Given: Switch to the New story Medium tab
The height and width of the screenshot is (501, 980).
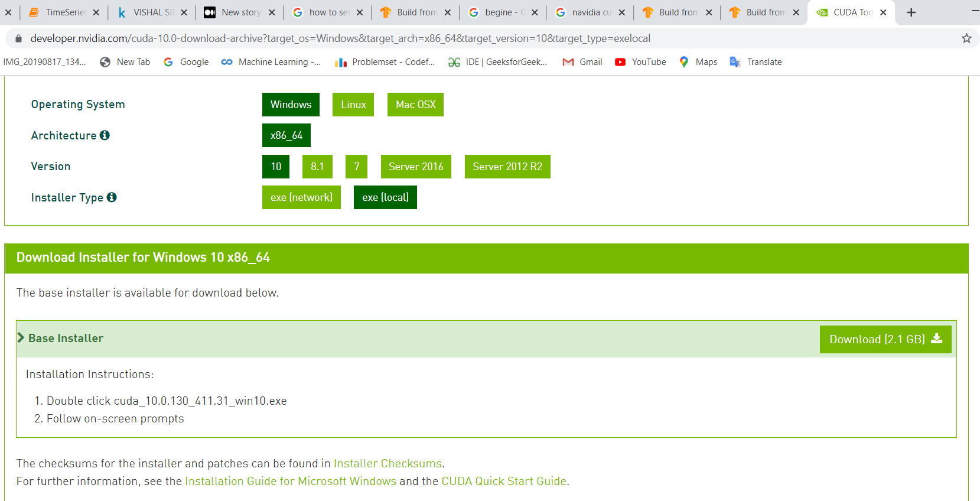Looking at the screenshot, I should coord(240,12).
